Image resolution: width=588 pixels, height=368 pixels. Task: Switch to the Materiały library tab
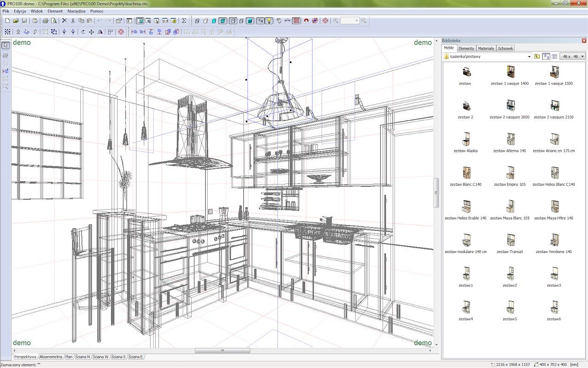[x=486, y=48]
